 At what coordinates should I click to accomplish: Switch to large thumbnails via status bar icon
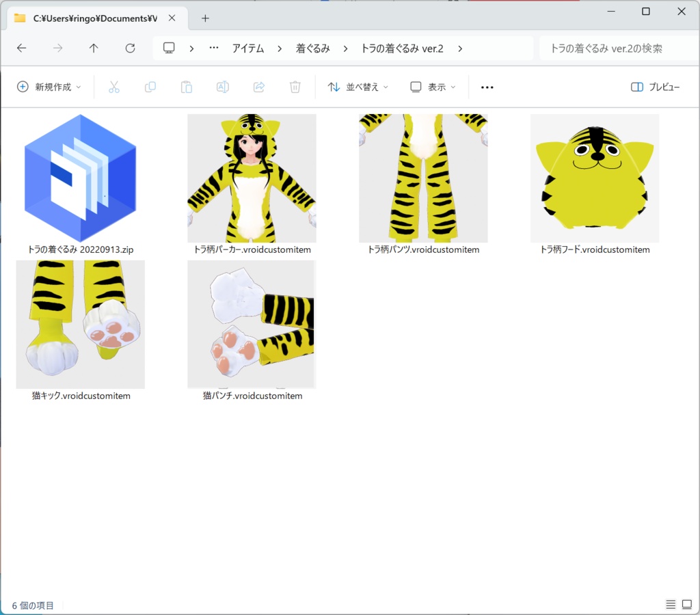pyautogui.click(x=687, y=604)
